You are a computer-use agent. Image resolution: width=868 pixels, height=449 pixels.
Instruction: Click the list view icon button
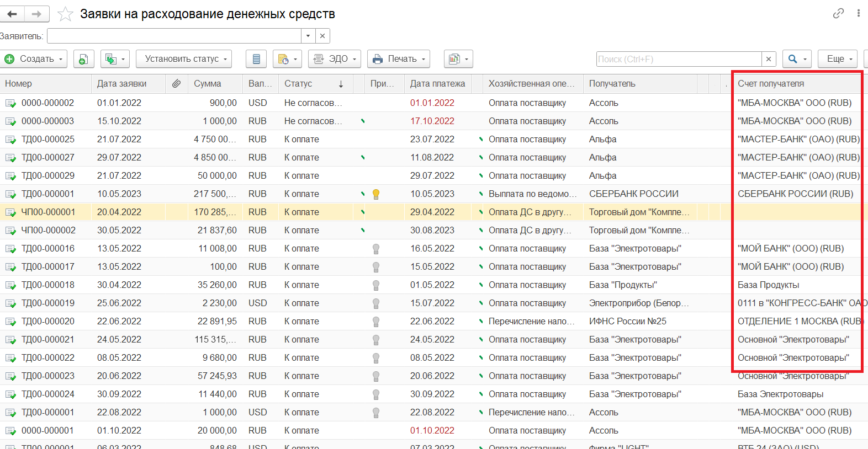[x=256, y=59]
